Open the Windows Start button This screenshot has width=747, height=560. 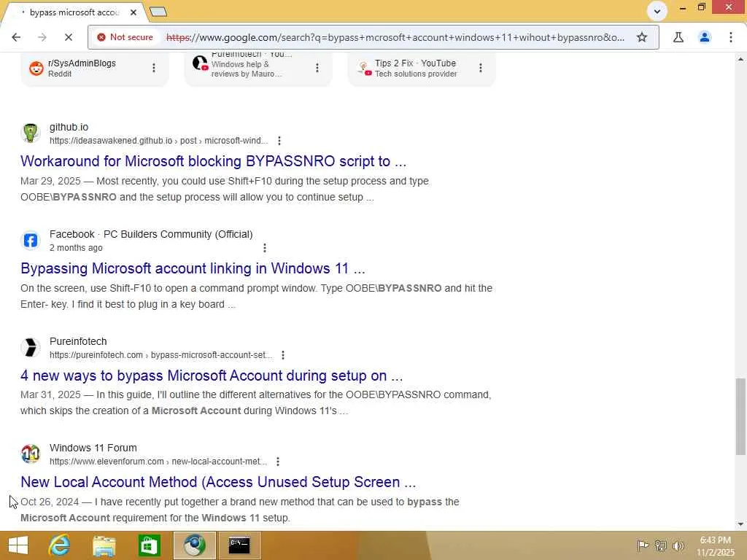pos(18,545)
